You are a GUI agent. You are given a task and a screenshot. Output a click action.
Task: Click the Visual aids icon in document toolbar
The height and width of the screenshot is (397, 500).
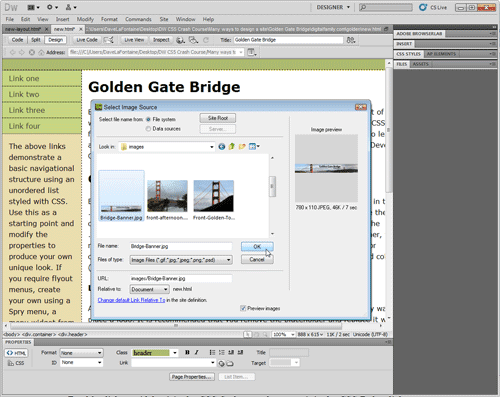193,40
